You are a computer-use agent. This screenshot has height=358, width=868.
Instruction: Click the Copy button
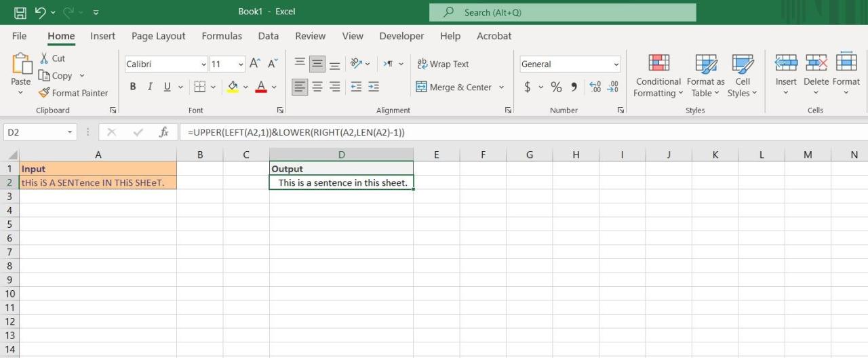[55, 75]
